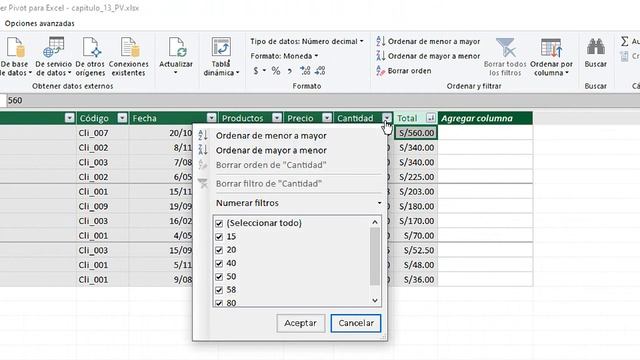Uncheck the 40 filter value
The width and height of the screenshot is (640, 360).
click(219, 263)
